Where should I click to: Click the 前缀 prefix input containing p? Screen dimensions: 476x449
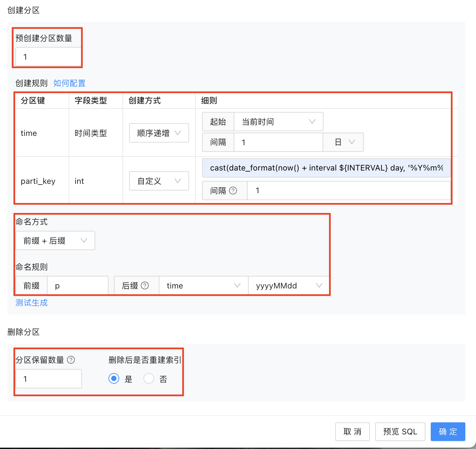[x=77, y=285]
